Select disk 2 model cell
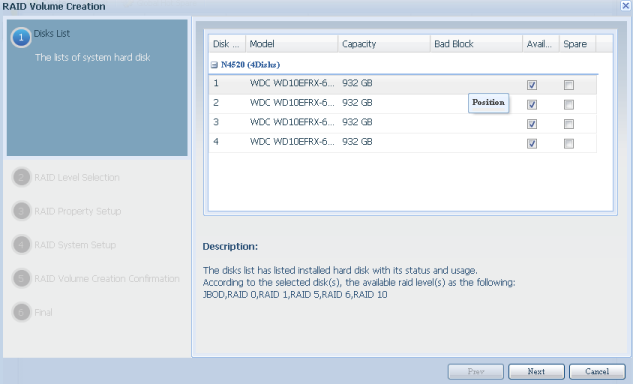This screenshot has width=633, height=384. 292,103
